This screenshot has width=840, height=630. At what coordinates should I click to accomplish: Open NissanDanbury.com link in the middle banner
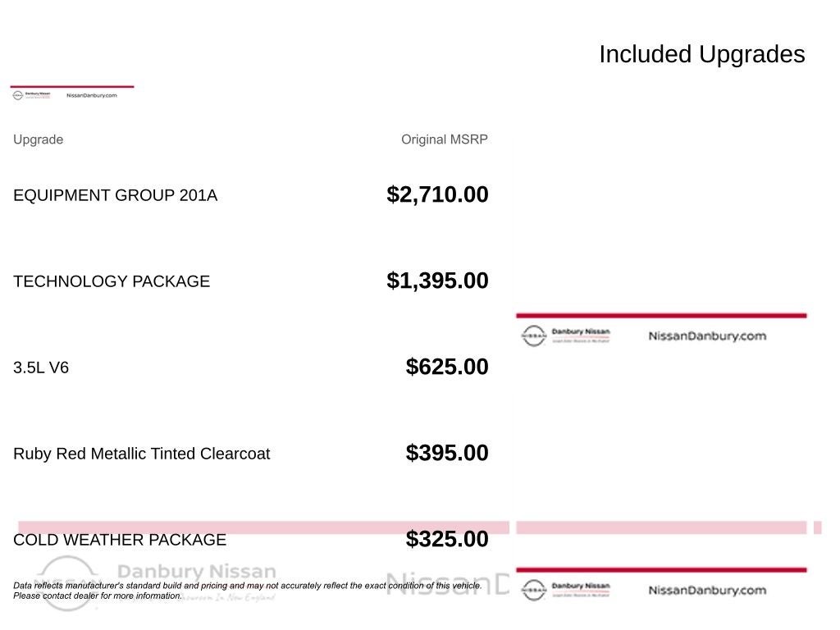coord(706,336)
